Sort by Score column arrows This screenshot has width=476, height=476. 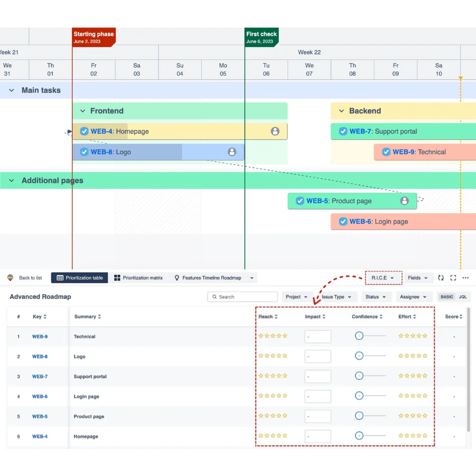click(x=461, y=317)
